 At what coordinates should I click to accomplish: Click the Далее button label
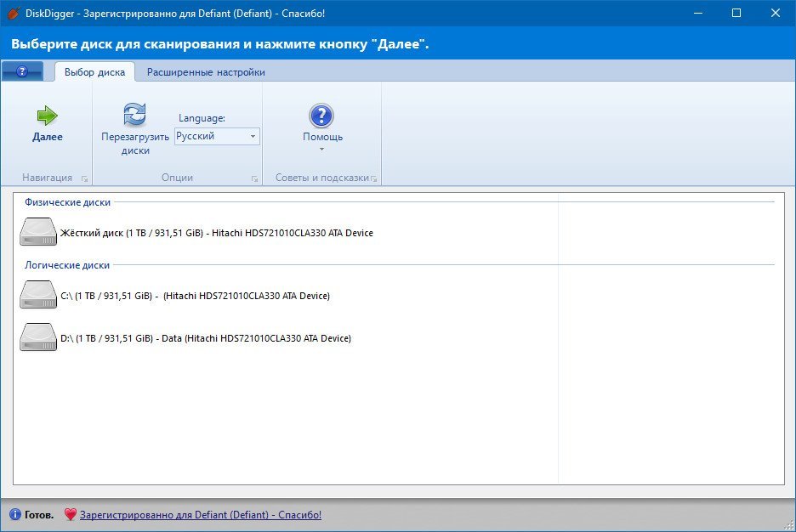(x=48, y=137)
